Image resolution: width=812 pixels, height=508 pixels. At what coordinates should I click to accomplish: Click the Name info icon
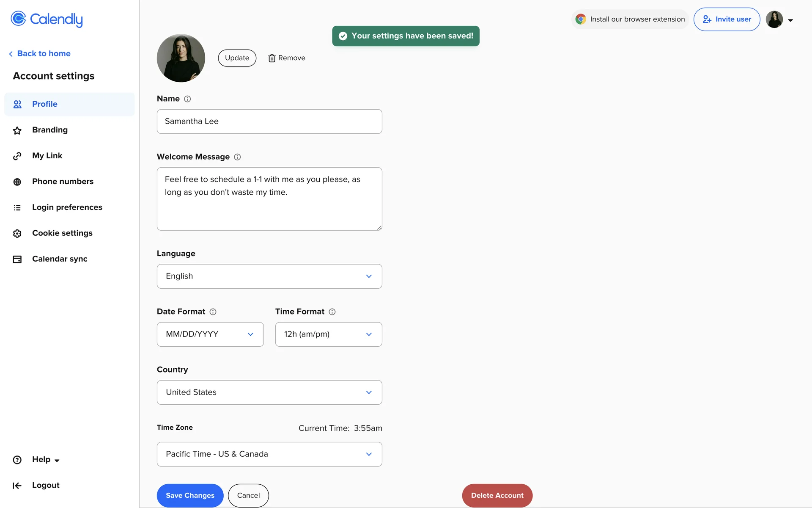pos(187,99)
